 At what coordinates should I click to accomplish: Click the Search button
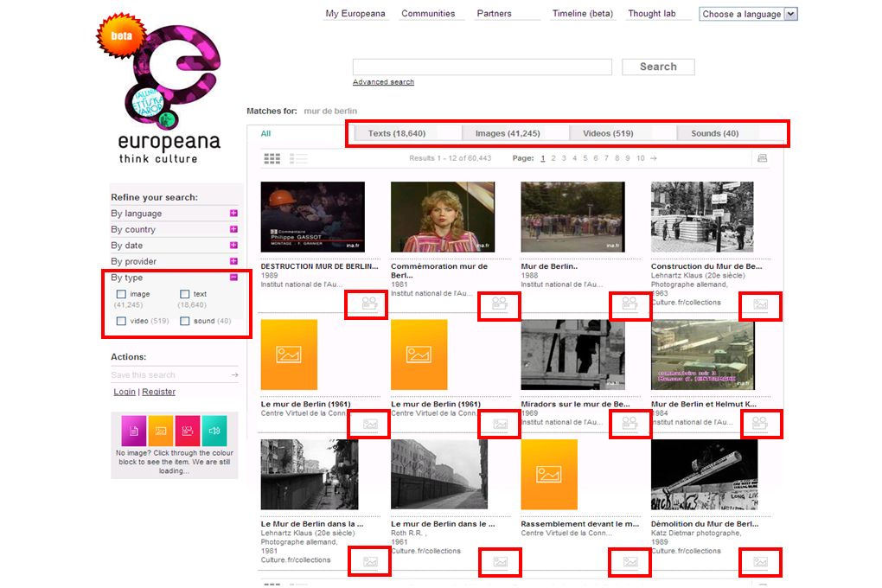(658, 67)
